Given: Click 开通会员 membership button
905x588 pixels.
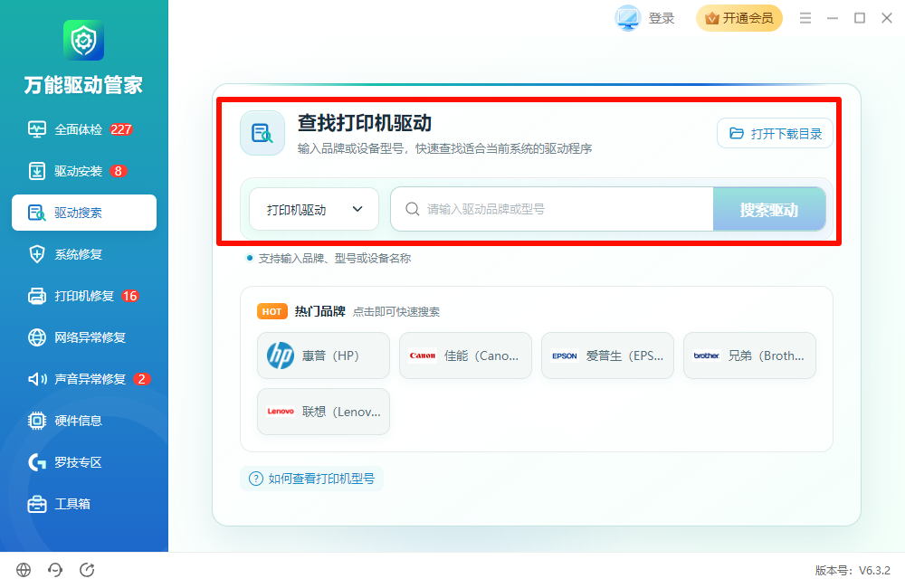Looking at the screenshot, I should [x=738, y=18].
